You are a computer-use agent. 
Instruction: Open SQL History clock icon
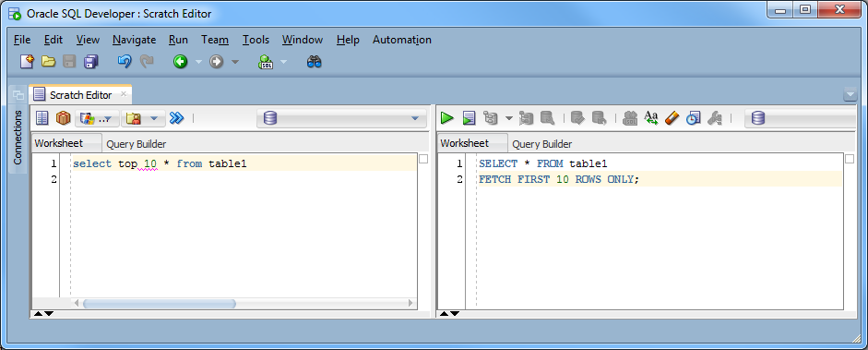(x=693, y=118)
